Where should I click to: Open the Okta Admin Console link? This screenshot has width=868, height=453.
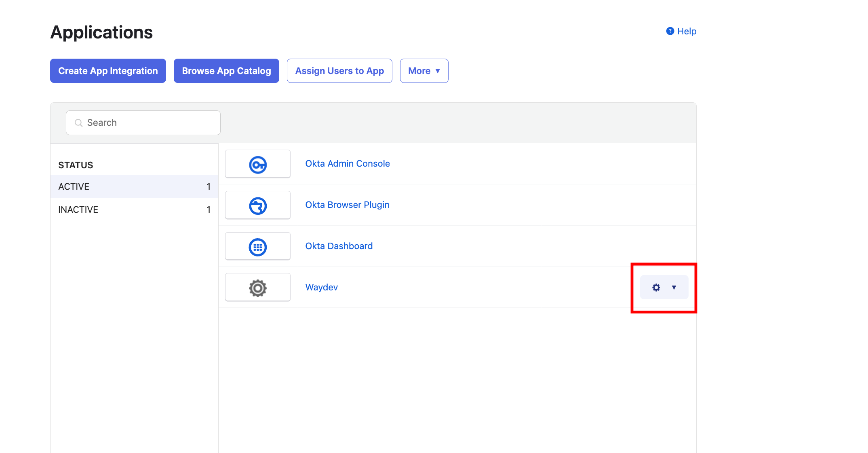pos(348,163)
